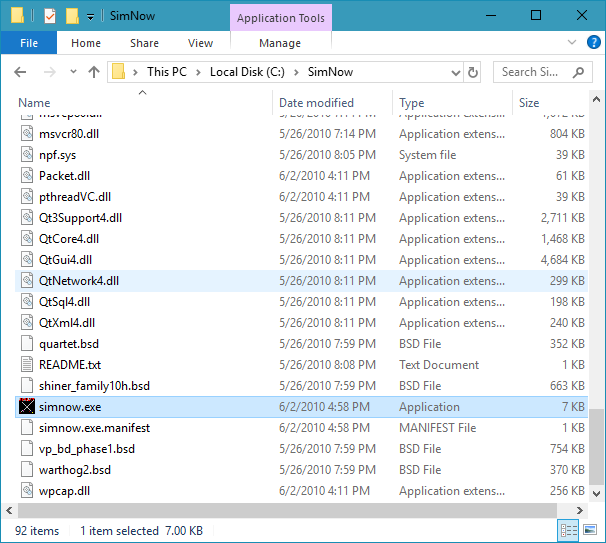Screen dimensions: 606x543
Task: Refresh the SimNow folder view
Action: [472, 72]
